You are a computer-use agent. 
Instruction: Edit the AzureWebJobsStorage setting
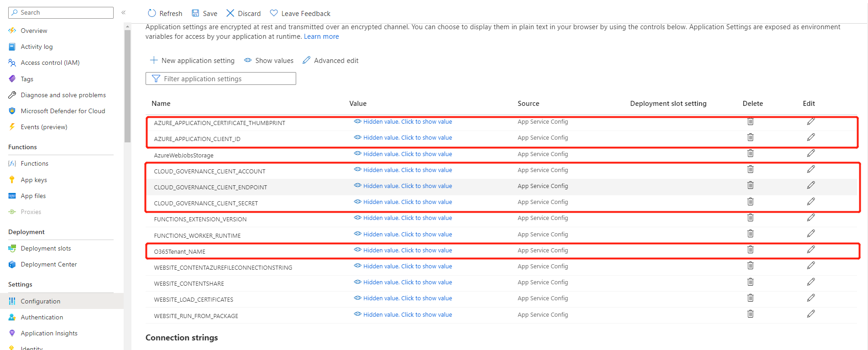point(810,153)
